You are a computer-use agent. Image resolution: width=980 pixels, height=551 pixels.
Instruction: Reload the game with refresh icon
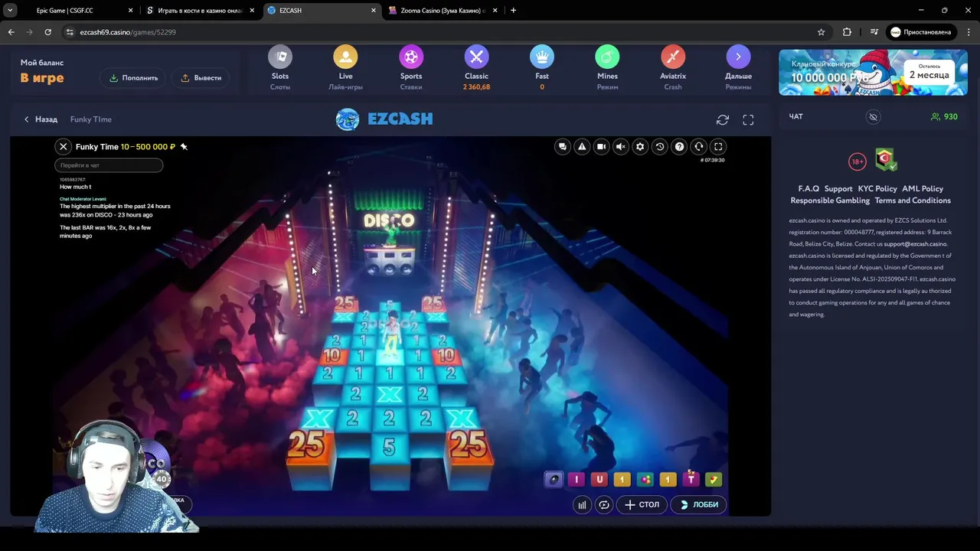[723, 120]
